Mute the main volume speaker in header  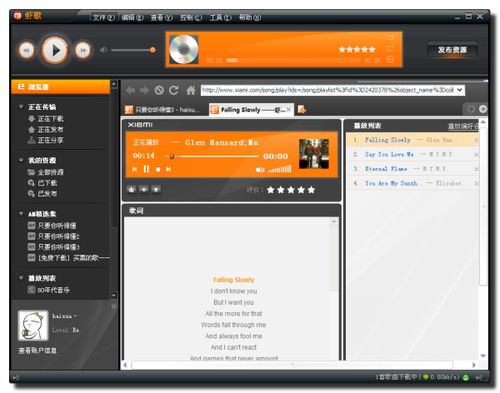(103, 50)
